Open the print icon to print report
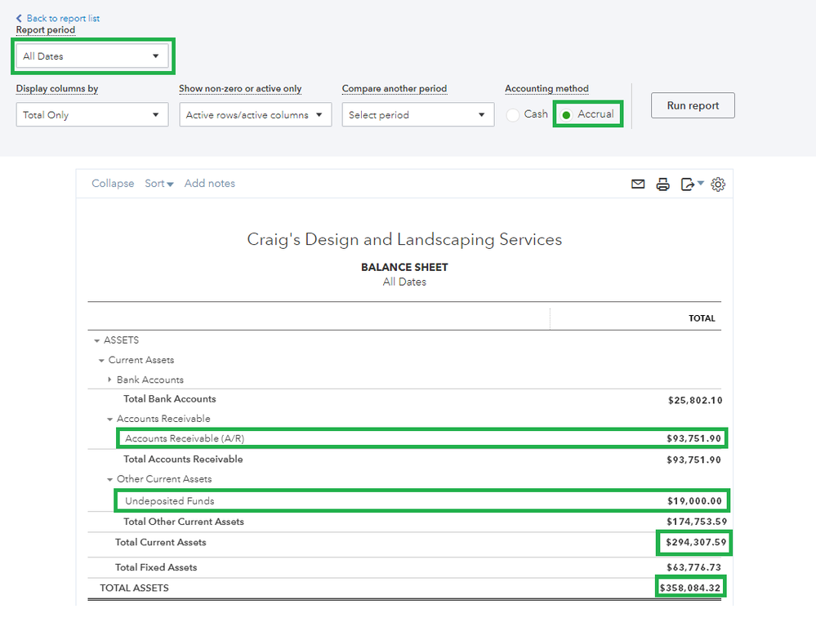Viewport: 816px width, 644px height. click(662, 184)
